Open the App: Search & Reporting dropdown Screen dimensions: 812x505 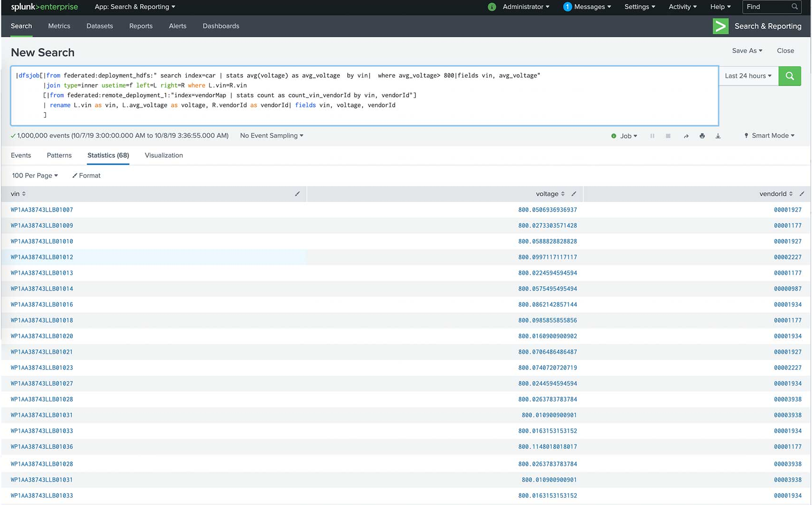click(135, 7)
